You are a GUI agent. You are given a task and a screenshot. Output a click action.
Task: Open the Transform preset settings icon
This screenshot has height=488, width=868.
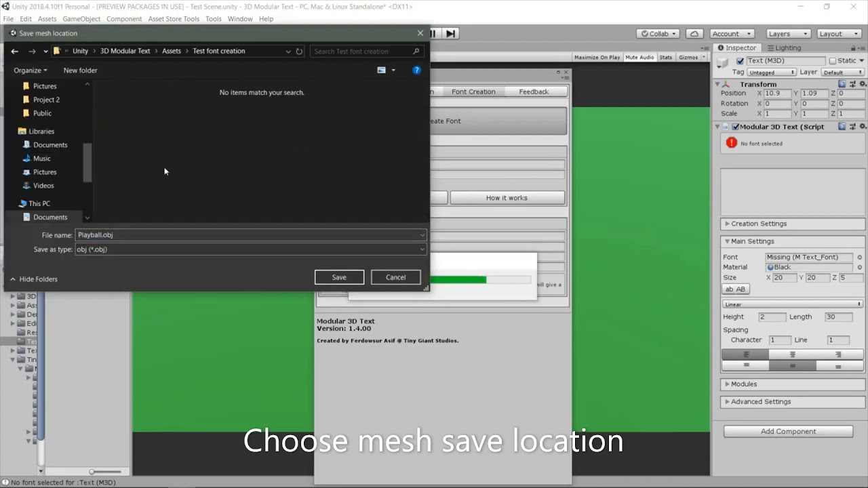click(852, 84)
